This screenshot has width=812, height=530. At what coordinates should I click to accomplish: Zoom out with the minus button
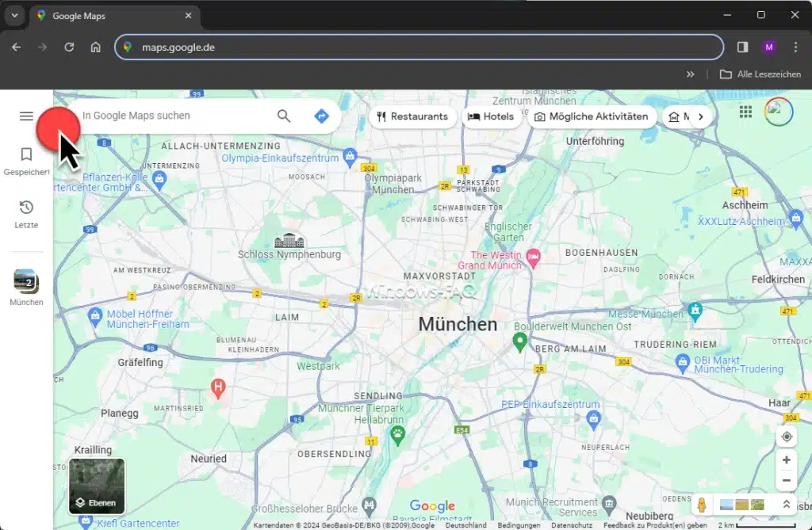(786, 480)
